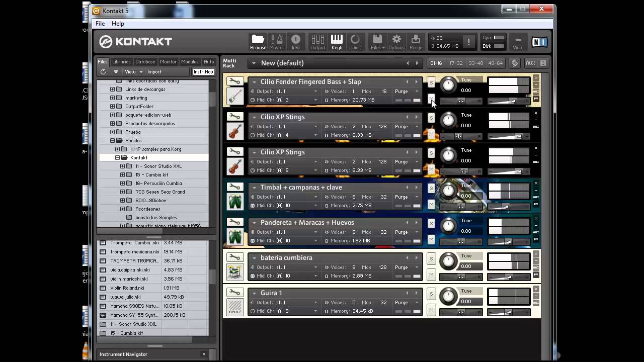The image size is (644, 362).
Task: Mute the Pandereta + Maracas + Huevos instrument
Action: [x=431, y=239]
